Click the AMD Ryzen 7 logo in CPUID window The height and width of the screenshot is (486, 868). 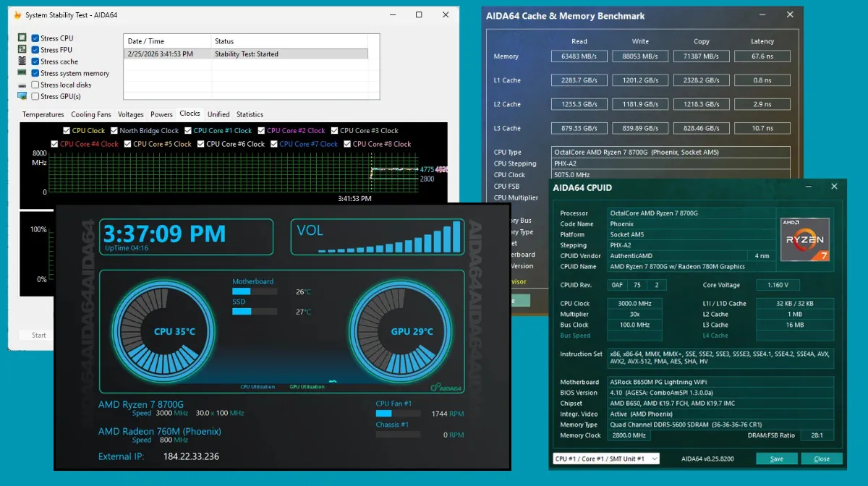[x=804, y=239]
